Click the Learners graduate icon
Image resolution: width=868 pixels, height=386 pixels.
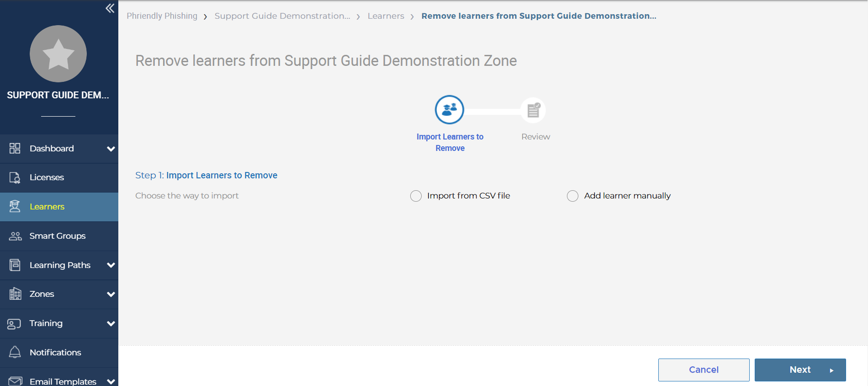(x=15, y=206)
